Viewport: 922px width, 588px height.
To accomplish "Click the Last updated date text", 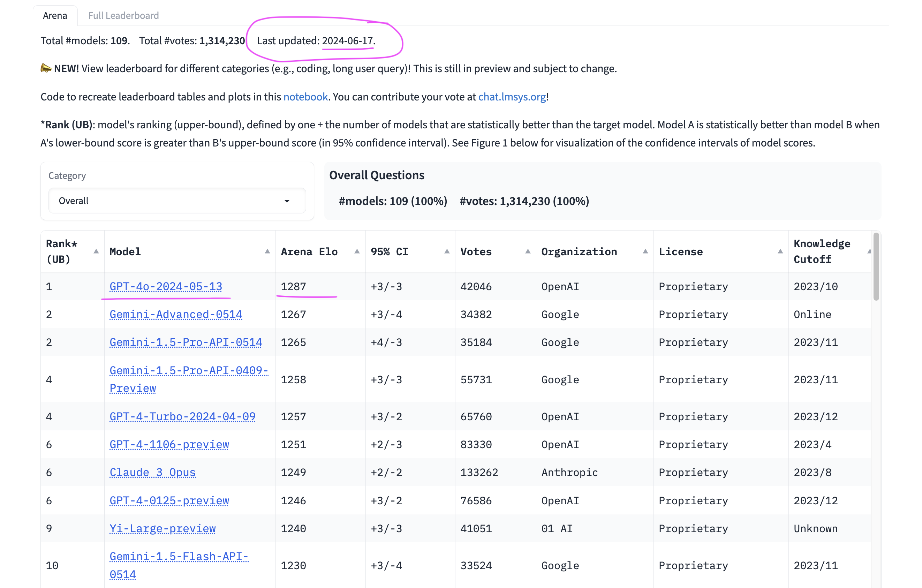I will tap(316, 40).
